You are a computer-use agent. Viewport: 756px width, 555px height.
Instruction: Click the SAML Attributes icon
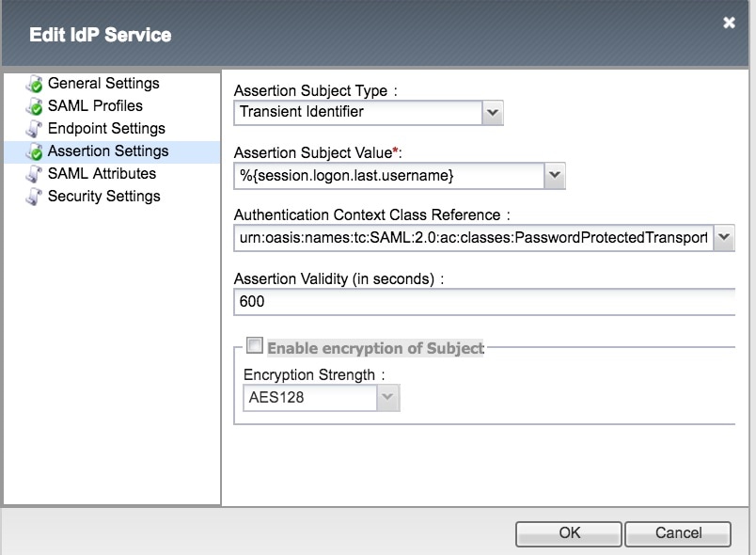[x=34, y=174]
